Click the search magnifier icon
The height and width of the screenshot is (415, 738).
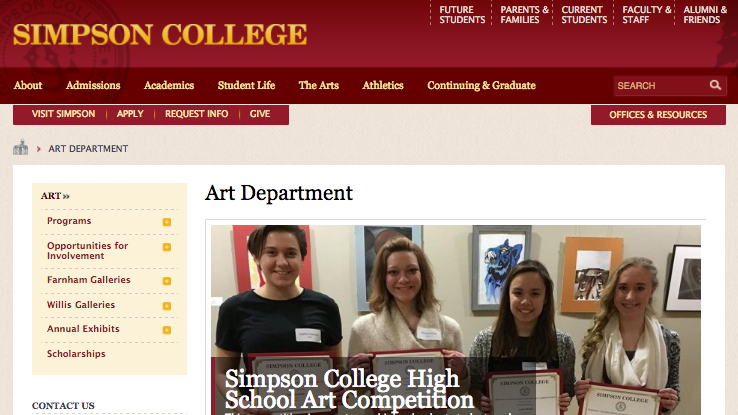(x=715, y=85)
